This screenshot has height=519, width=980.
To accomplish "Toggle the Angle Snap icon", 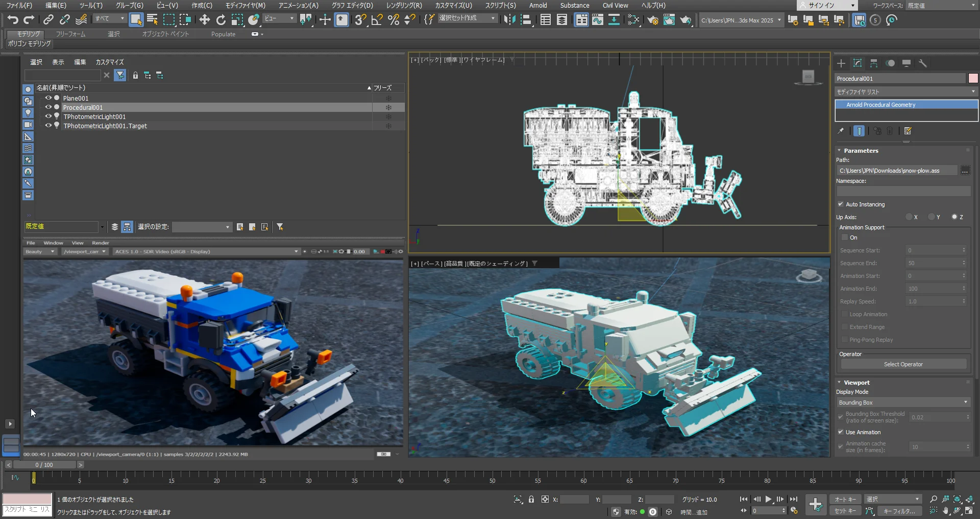I will point(377,20).
